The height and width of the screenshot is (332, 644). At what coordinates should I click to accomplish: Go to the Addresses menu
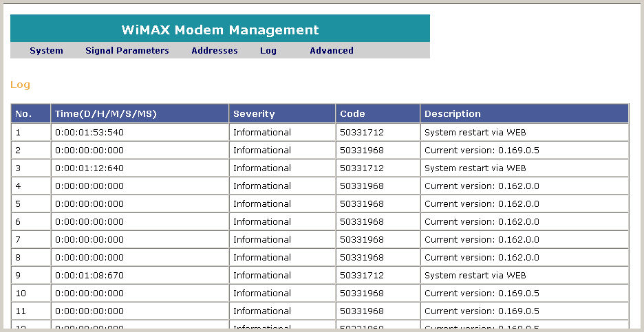coord(214,50)
